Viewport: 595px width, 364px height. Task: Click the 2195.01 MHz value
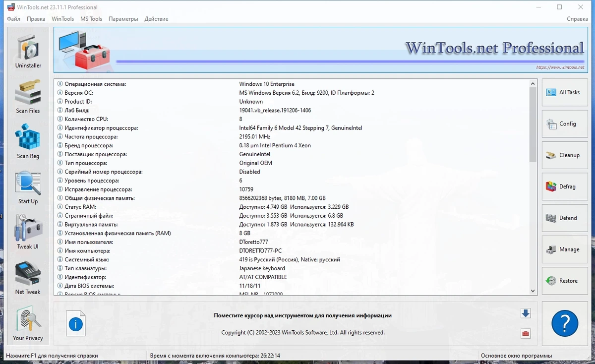[255, 137]
